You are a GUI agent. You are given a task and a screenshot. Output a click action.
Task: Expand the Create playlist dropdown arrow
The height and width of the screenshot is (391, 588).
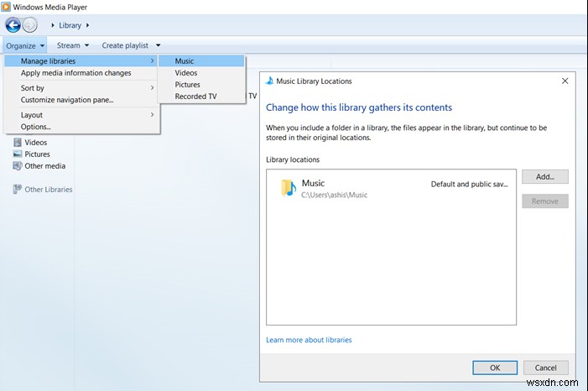pyautogui.click(x=159, y=45)
